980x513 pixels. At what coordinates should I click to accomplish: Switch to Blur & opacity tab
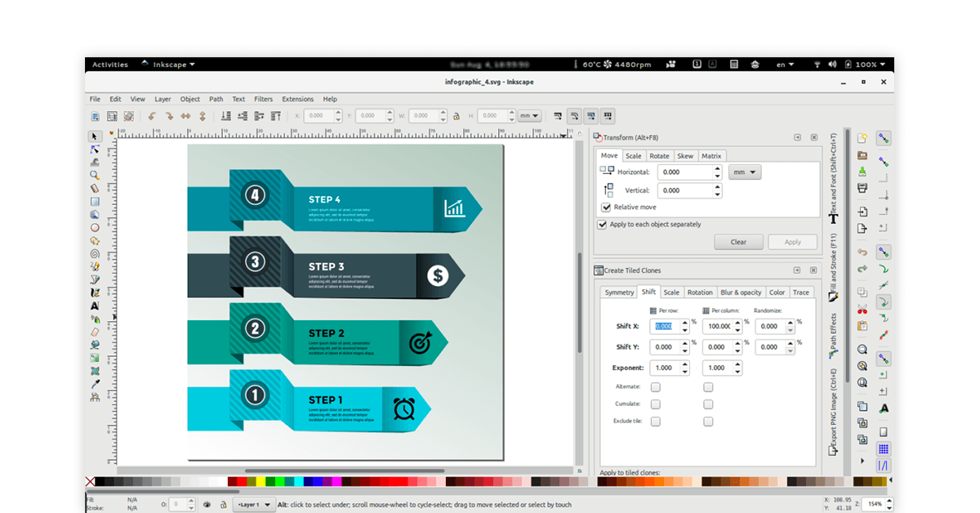741,292
